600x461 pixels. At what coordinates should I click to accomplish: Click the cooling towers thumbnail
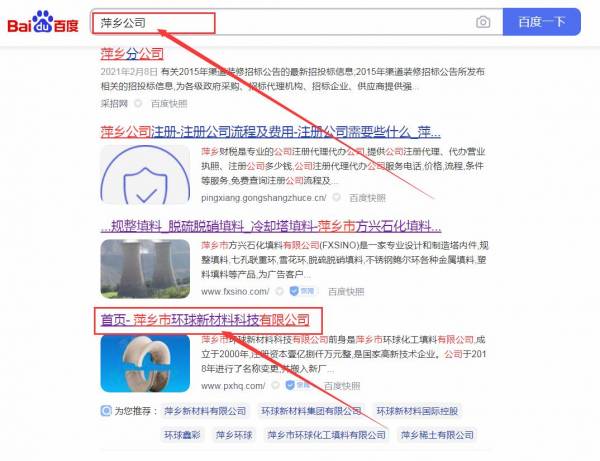[x=145, y=269]
